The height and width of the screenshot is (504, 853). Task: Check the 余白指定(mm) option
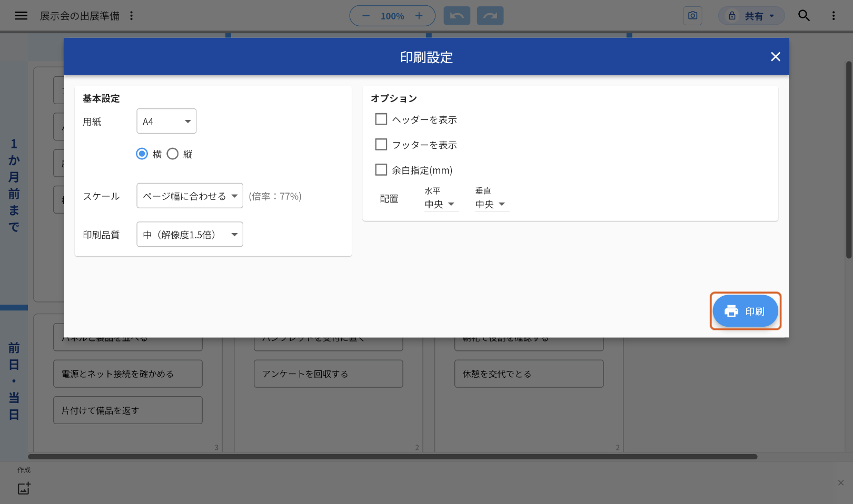381,170
